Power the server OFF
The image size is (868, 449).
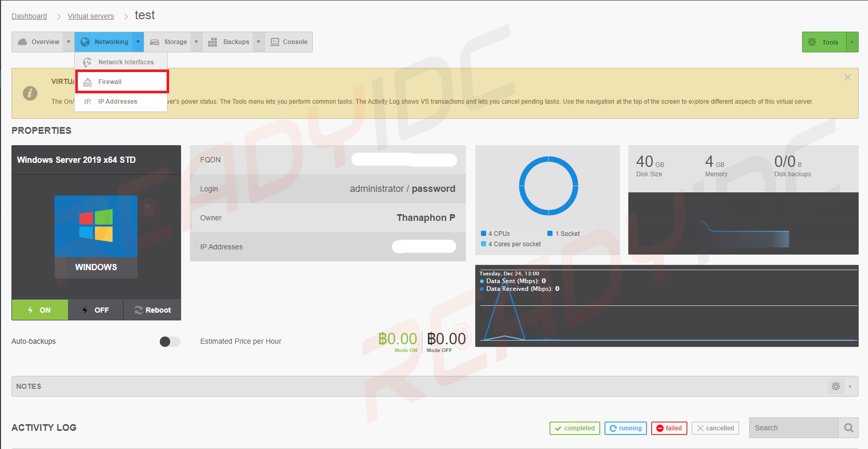click(x=95, y=310)
